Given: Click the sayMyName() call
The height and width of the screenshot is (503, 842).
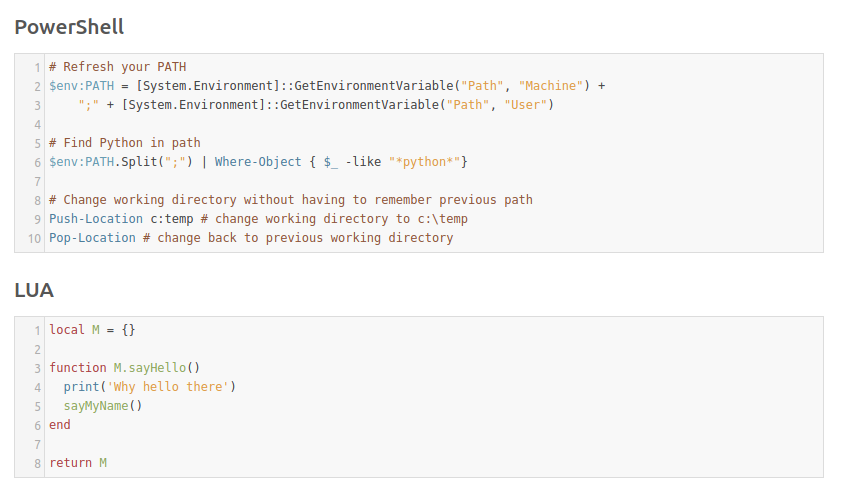Looking at the screenshot, I should 103,406.
